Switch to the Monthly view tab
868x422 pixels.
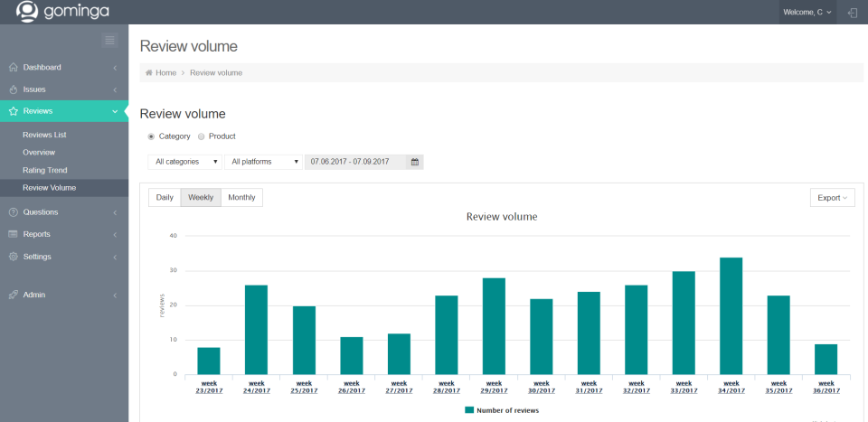pyautogui.click(x=242, y=198)
